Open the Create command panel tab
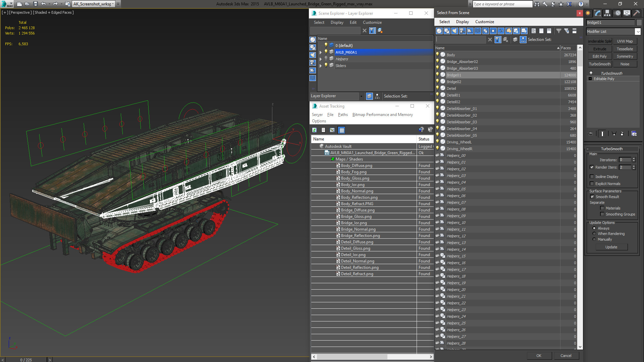Image resolution: width=644 pixels, height=362 pixels. (588, 13)
